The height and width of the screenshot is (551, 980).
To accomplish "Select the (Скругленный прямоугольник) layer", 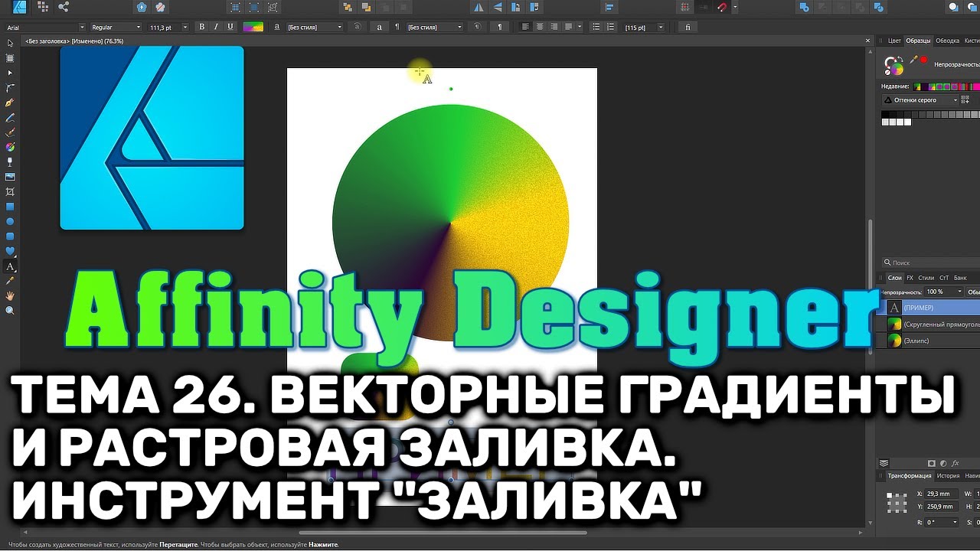I will pyautogui.click(x=929, y=324).
